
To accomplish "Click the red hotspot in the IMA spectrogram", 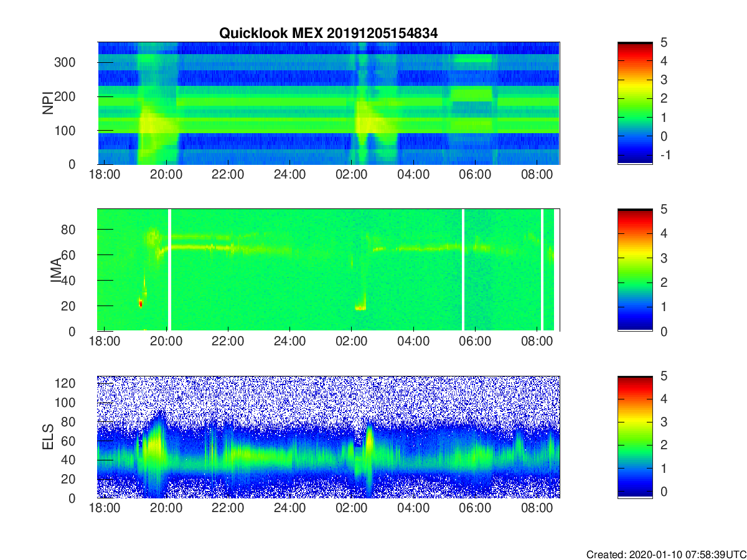I will click(141, 303).
